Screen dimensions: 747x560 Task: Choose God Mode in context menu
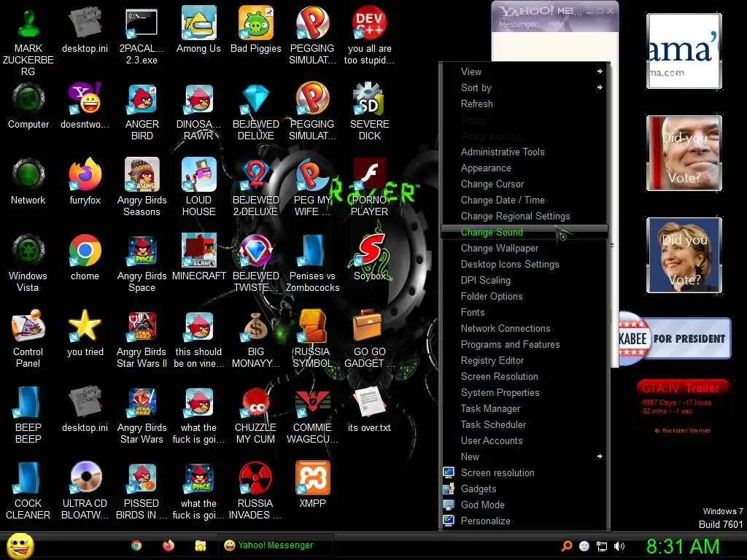pyautogui.click(x=525, y=505)
